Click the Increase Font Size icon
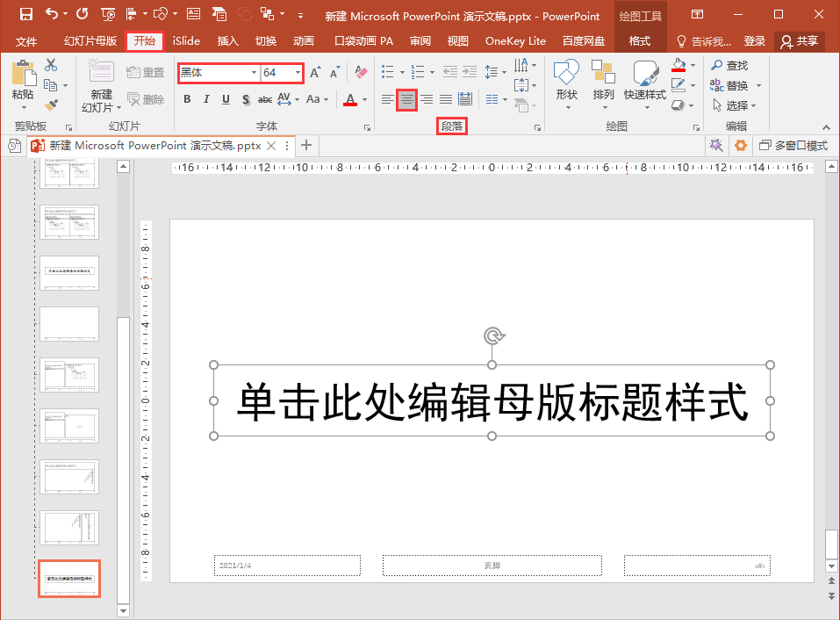The image size is (840, 620). [x=315, y=73]
